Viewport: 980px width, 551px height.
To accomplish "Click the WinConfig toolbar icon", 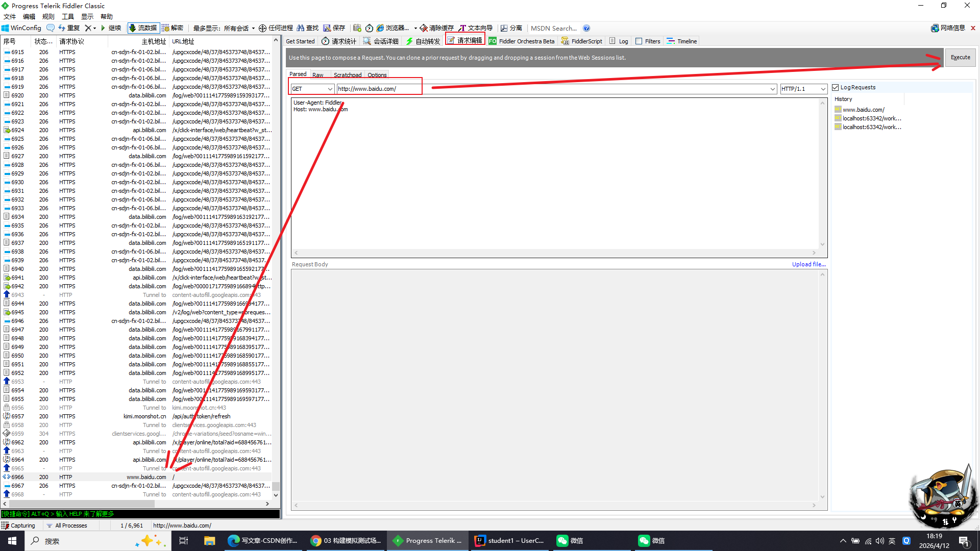I will coord(6,28).
